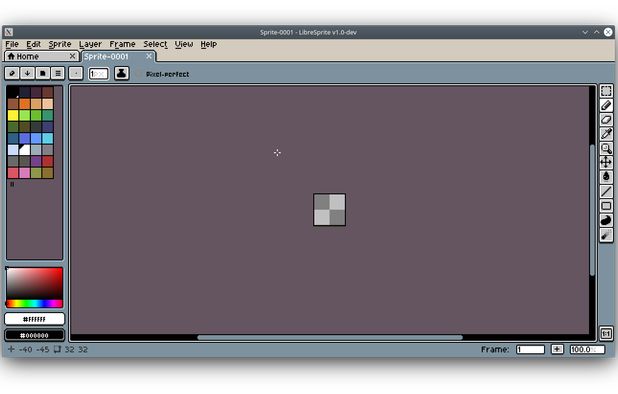Pick the bright red palette swatch

47,161
